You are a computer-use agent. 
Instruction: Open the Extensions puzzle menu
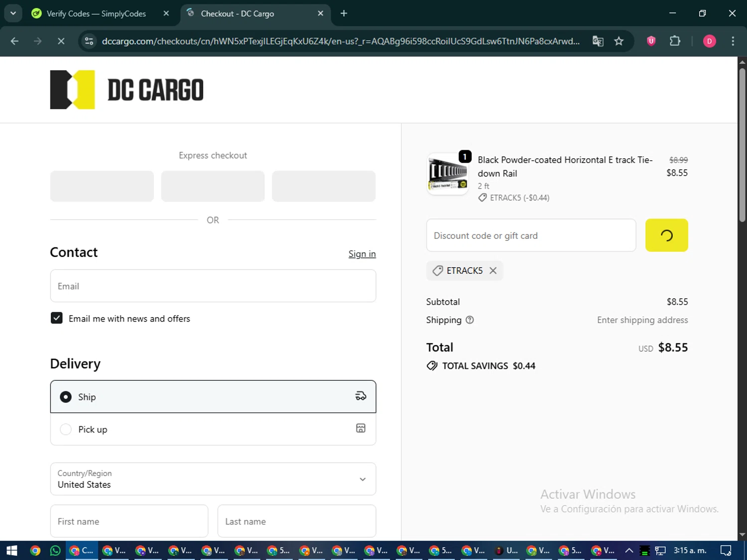coord(675,41)
